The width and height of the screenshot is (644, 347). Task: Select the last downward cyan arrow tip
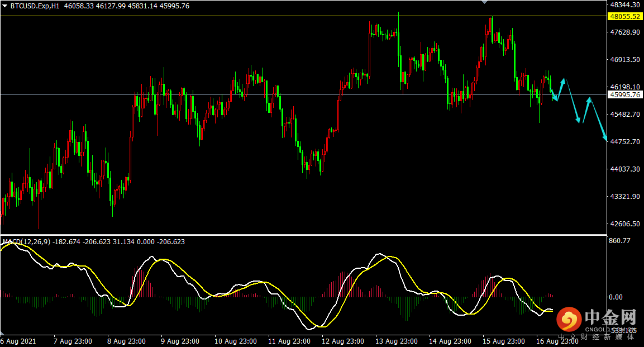tap(605, 139)
